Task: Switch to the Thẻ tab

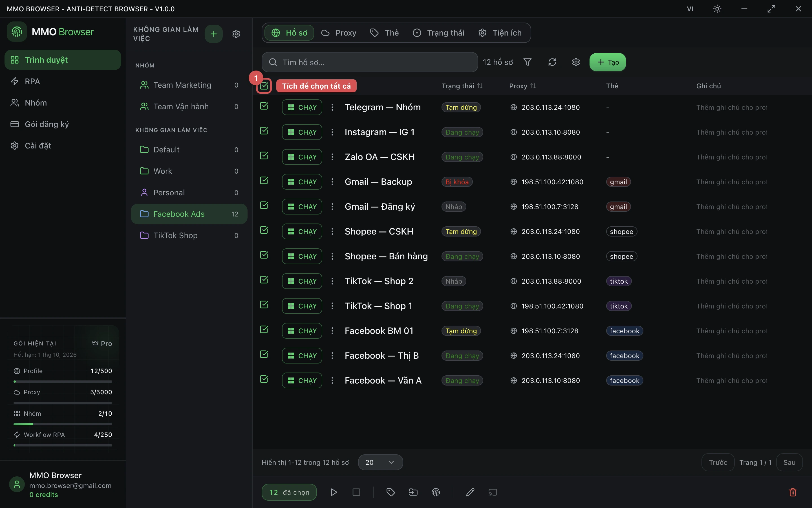Action: [385, 33]
